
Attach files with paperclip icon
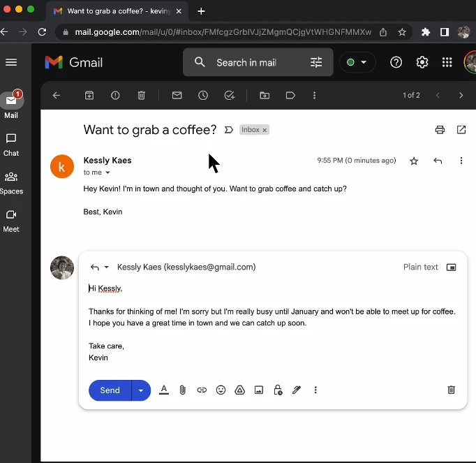tap(182, 390)
